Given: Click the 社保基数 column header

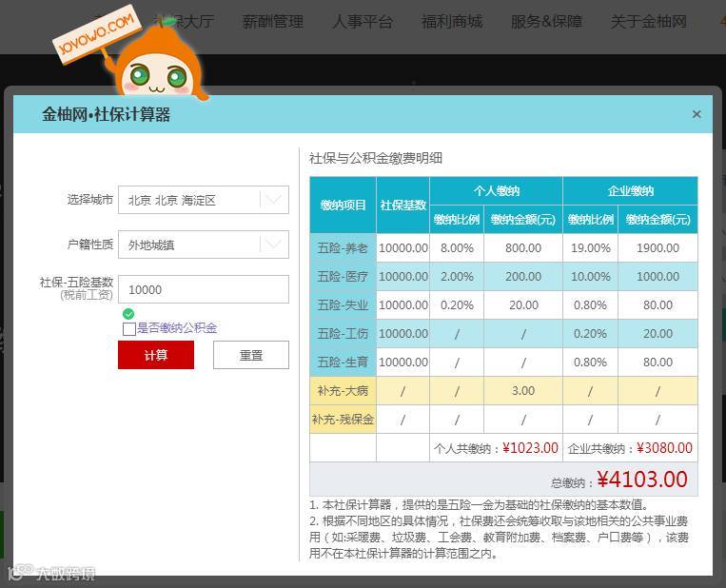Looking at the screenshot, I should [x=402, y=206].
